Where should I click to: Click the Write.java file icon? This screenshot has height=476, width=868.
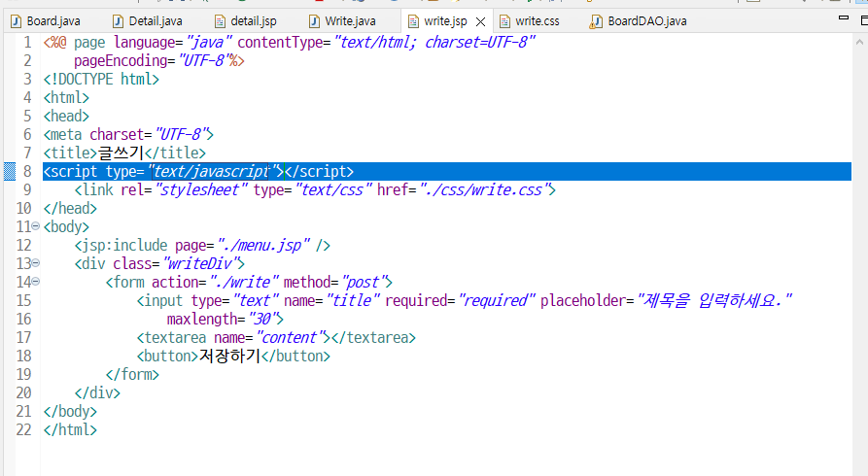point(314,21)
